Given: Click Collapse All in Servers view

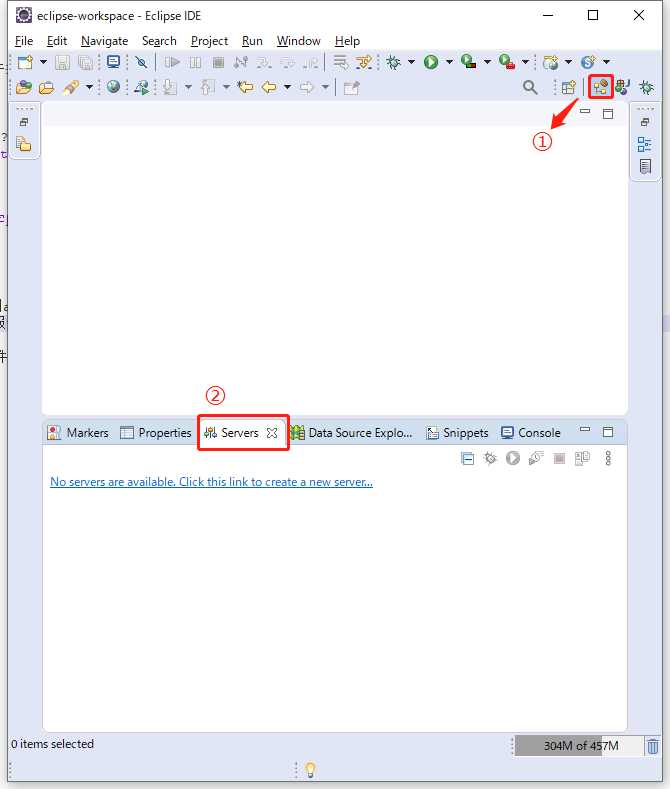Looking at the screenshot, I should point(467,458).
